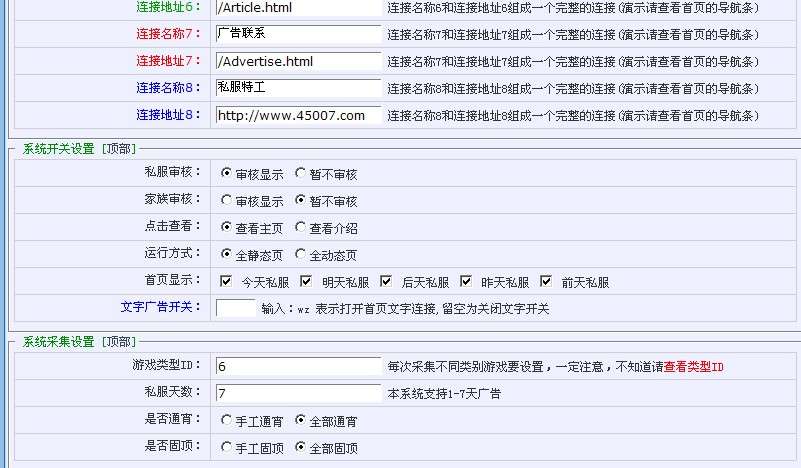Viewport: 801px width, 468px height.
Task: Select 暂不审核 radio for 私服审核
Action: [x=301, y=174]
